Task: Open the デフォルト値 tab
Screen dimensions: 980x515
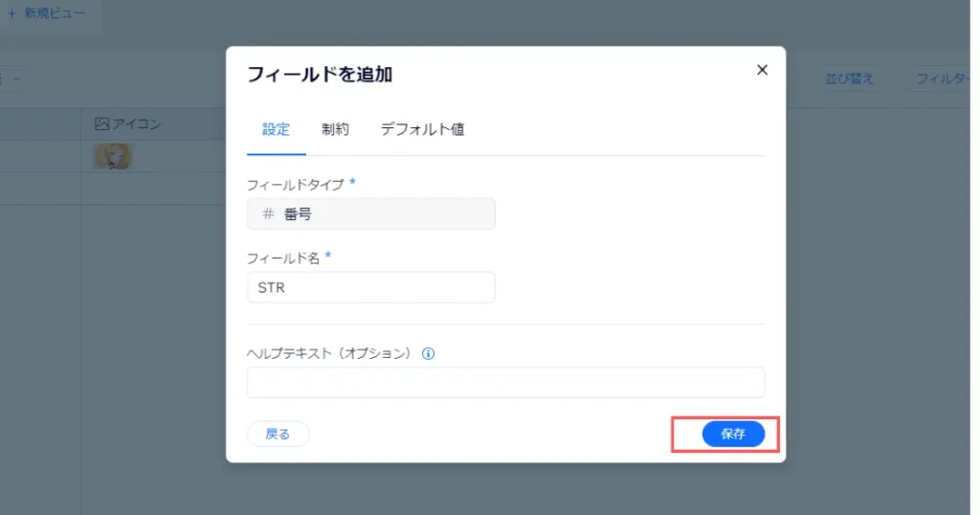Action: pyautogui.click(x=422, y=129)
